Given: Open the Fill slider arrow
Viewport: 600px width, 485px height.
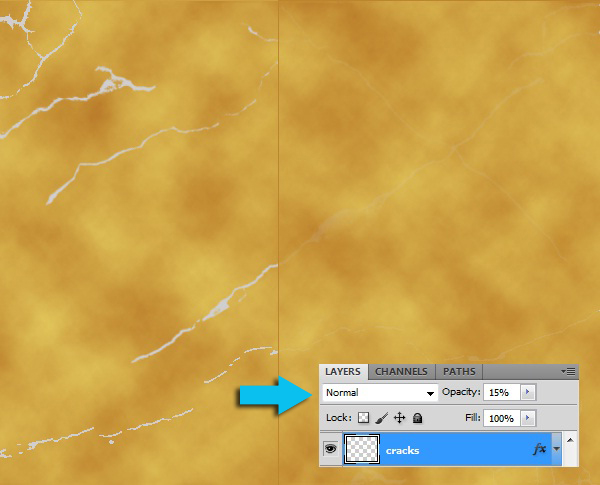Looking at the screenshot, I should [x=529, y=418].
